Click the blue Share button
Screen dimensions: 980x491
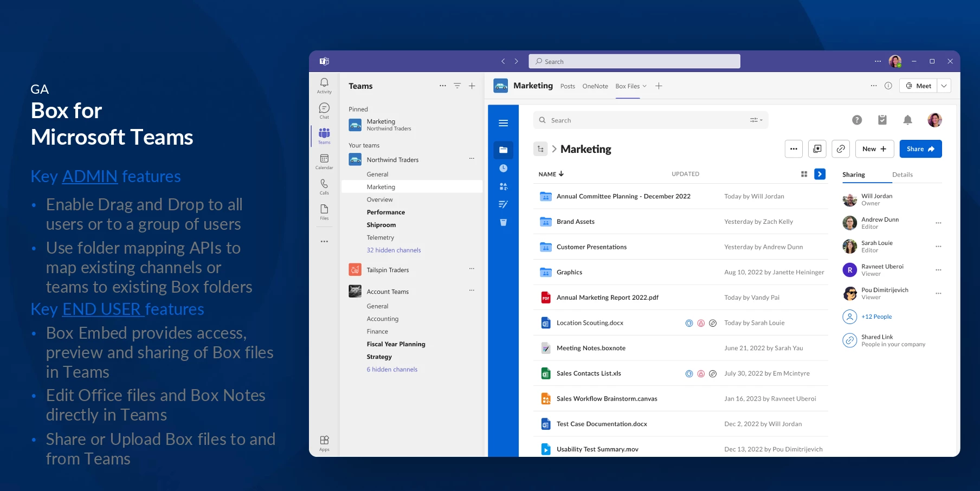pos(920,149)
